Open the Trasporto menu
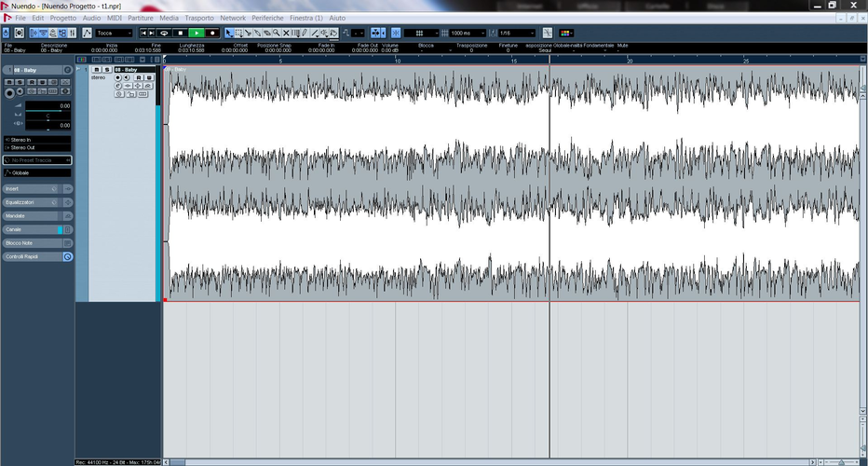 coord(199,18)
